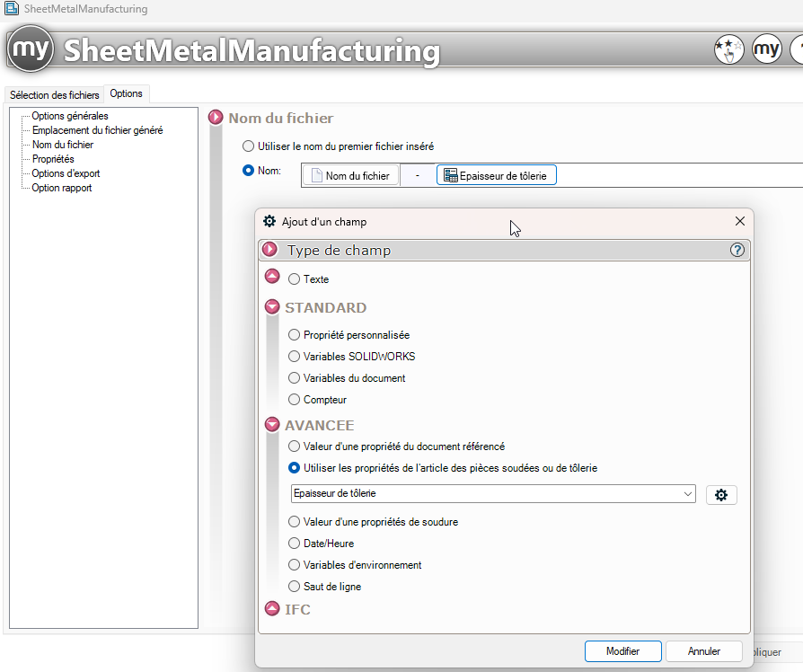The image size is (803, 672).
Task: Open Options d'export in the tree
Action: click(x=66, y=173)
